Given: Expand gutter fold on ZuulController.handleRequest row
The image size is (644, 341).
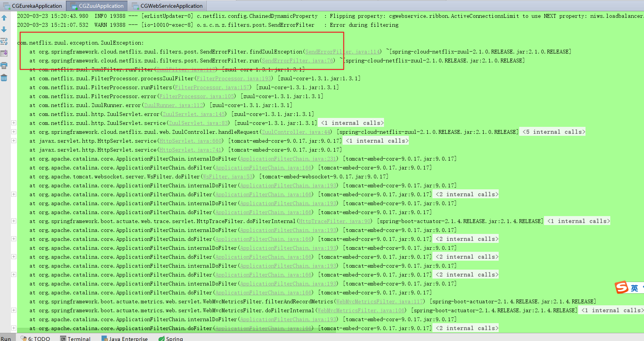Looking at the screenshot, I should pos(14,132).
